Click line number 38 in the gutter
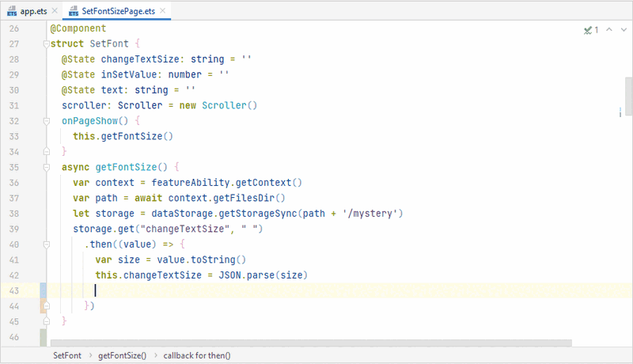633x364 pixels. tap(16, 213)
